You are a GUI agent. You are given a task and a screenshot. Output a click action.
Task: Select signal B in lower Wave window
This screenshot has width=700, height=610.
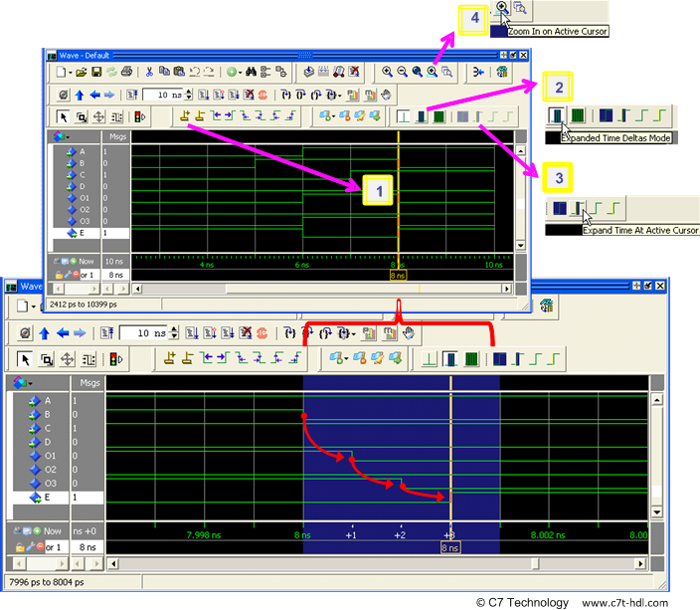42,414
